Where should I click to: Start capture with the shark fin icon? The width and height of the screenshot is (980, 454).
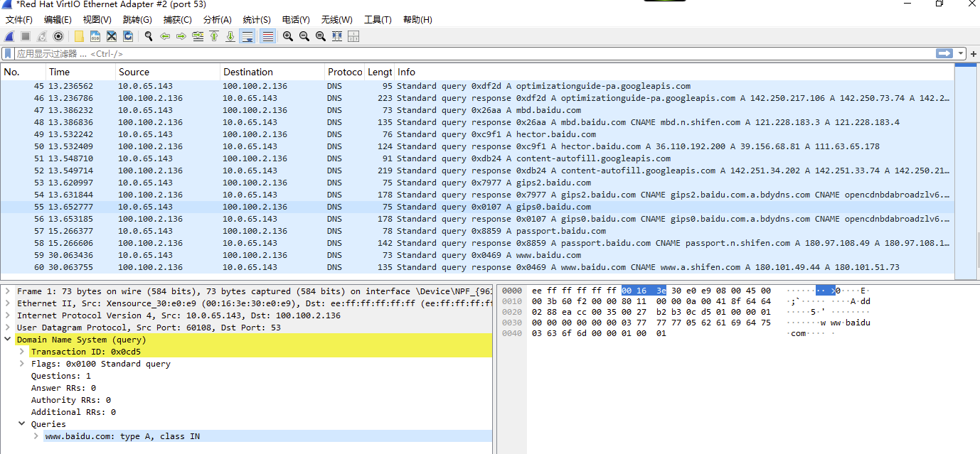coord(9,36)
